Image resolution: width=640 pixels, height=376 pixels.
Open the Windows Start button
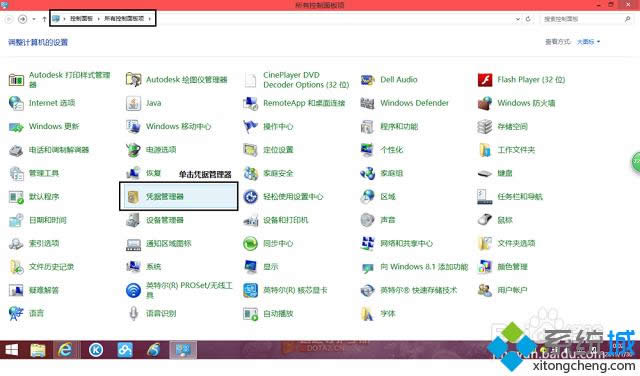pos(11,350)
